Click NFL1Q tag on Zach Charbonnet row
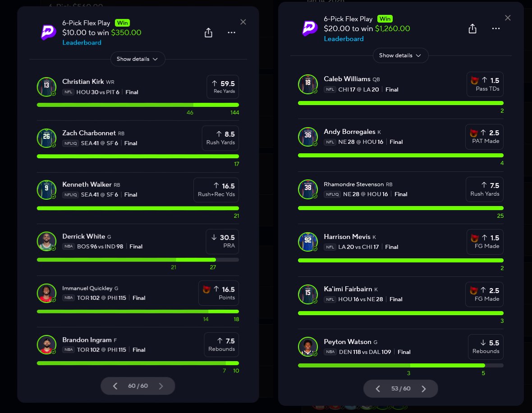 (x=70, y=143)
